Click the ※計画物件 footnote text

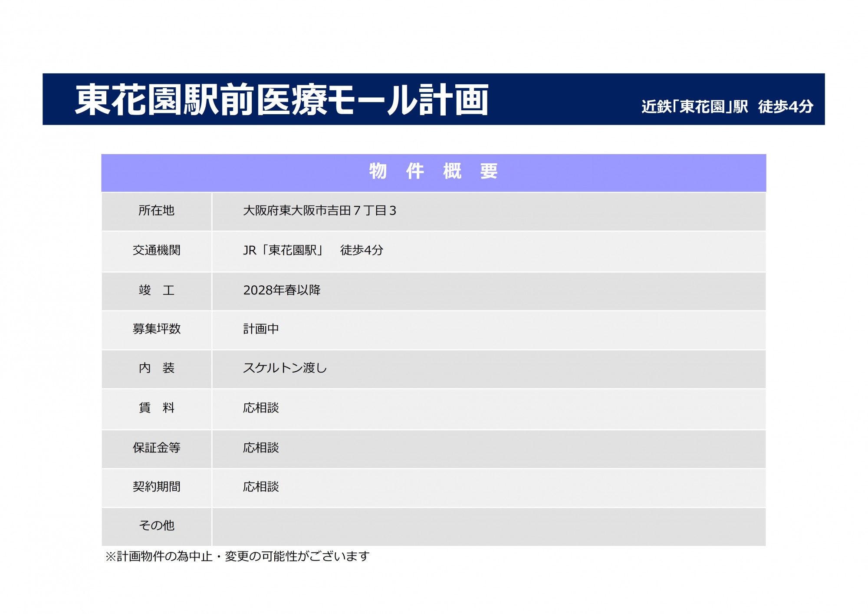[237, 556]
